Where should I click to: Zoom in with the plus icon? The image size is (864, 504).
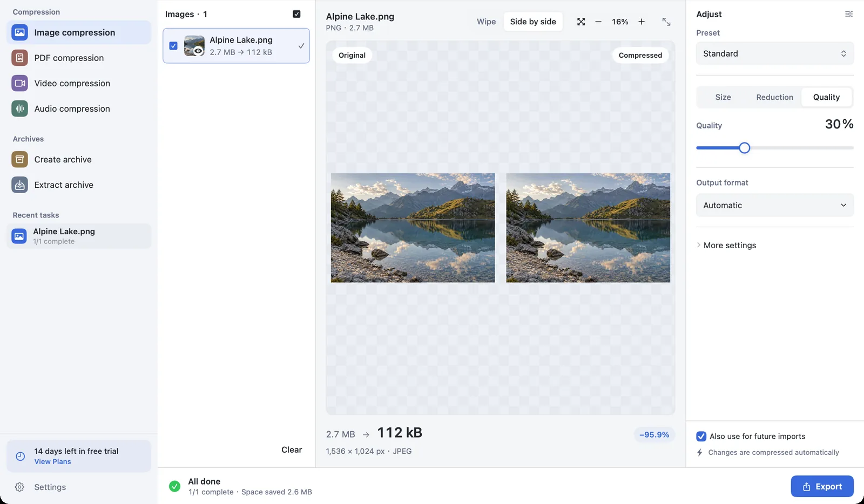[x=642, y=22]
